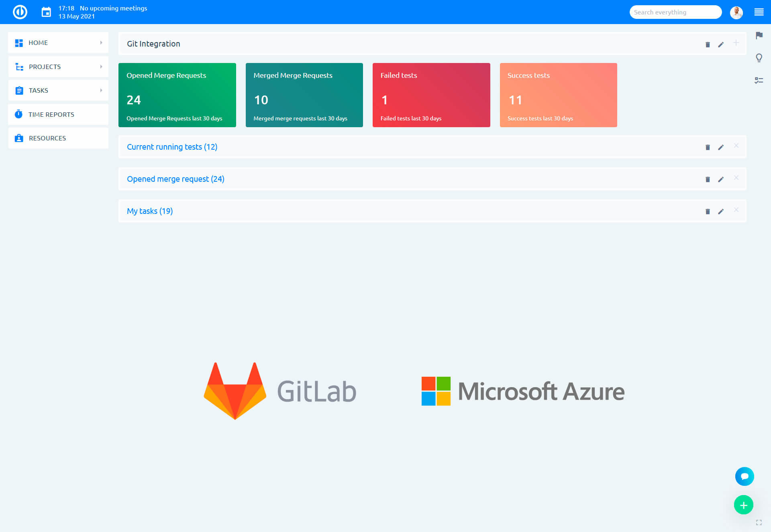Image resolution: width=771 pixels, height=532 pixels.
Task: Expand the HOME menu arrow
Action: [101, 43]
